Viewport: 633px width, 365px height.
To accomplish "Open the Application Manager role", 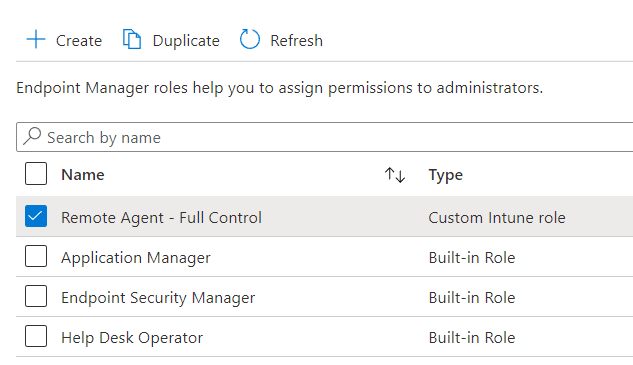I will 136,258.
